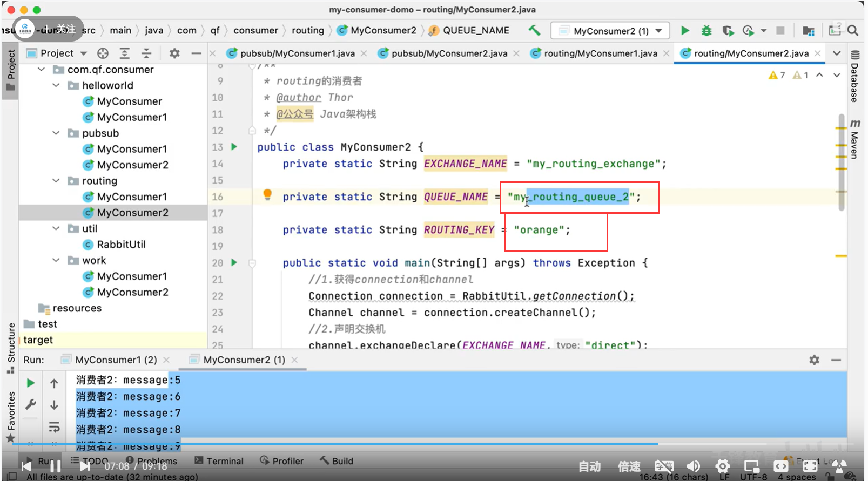Toggle the Favorites side tab
Image resolution: width=868 pixels, height=481 pixels.
[10, 416]
